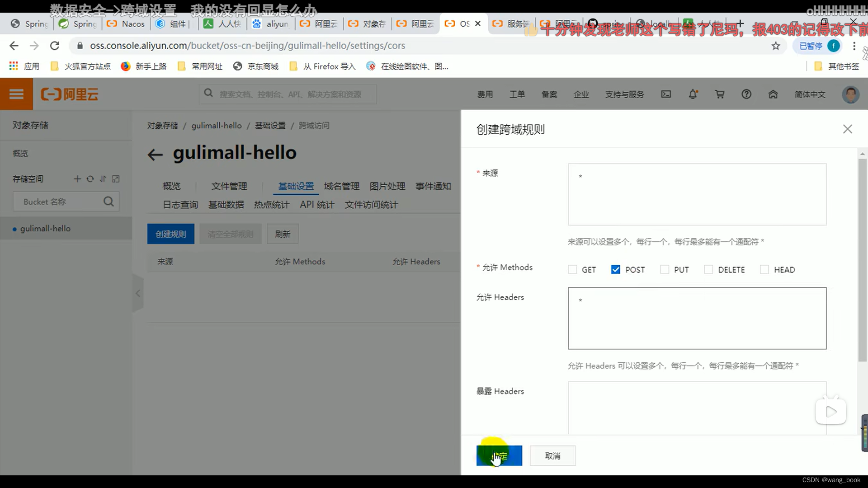This screenshot has width=868, height=488.
Task: Add a new bucket with the plus icon
Action: pyautogui.click(x=77, y=179)
